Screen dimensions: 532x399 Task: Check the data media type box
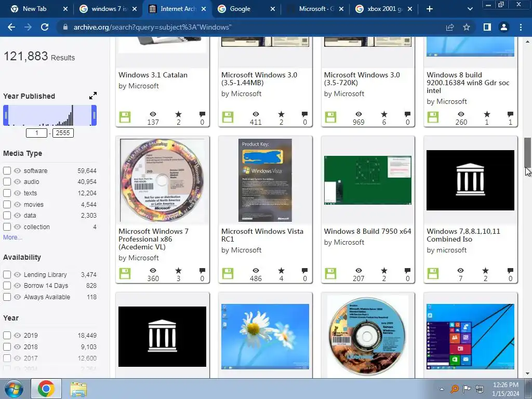pos(7,216)
